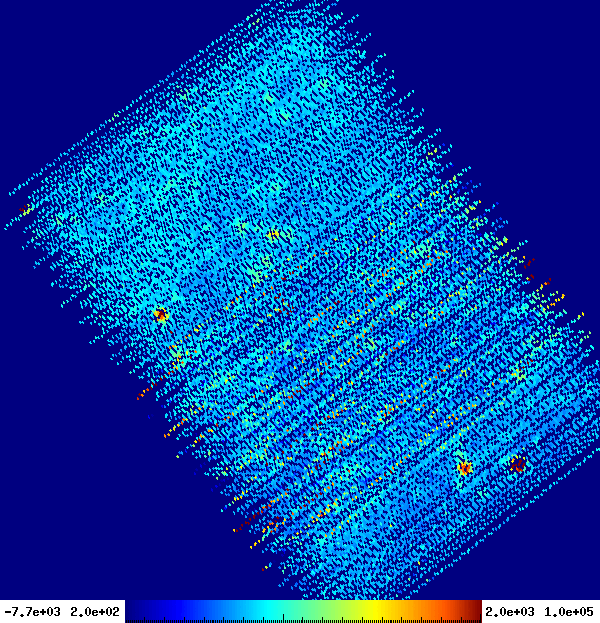Click the yellow source near the map center
Viewport: 600px width, 623px height.
pyautogui.click(x=273, y=234)
